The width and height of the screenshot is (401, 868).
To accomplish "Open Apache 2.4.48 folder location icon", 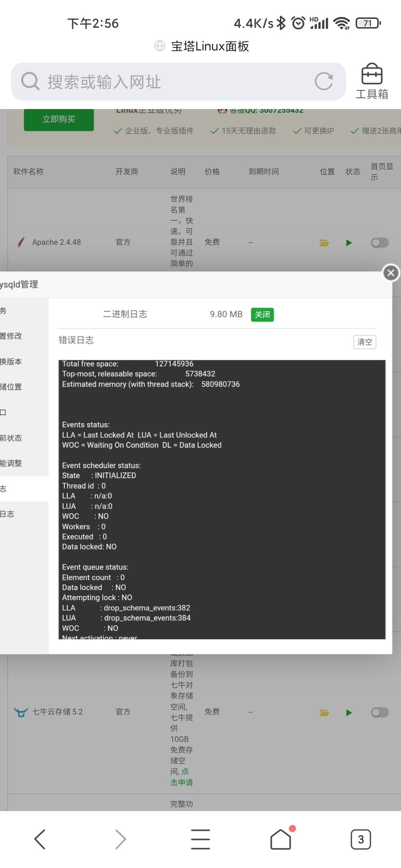I will (x=324, y=243).
